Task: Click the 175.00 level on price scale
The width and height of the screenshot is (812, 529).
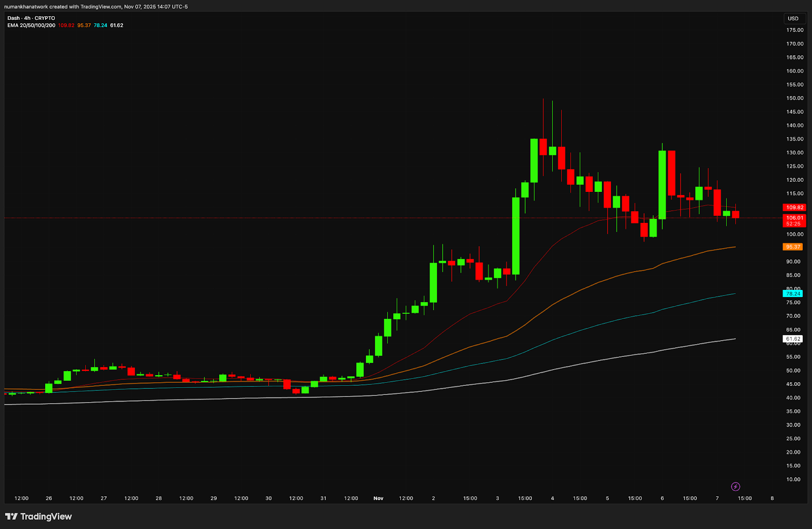Action: click(795, 30)
